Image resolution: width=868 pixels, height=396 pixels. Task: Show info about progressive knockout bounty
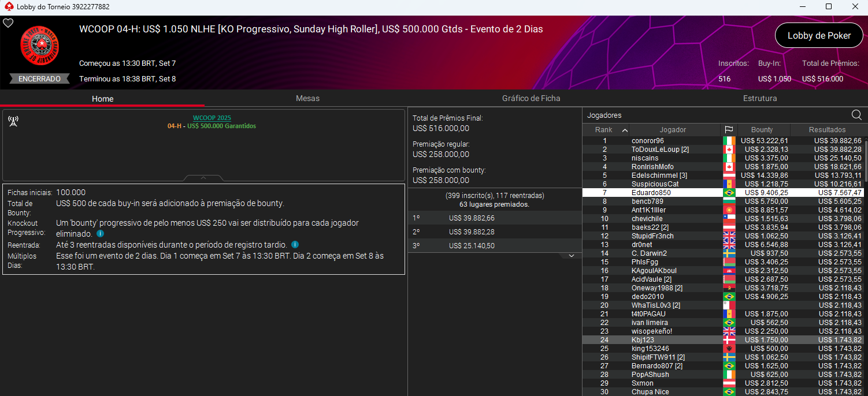coord(100,234)
